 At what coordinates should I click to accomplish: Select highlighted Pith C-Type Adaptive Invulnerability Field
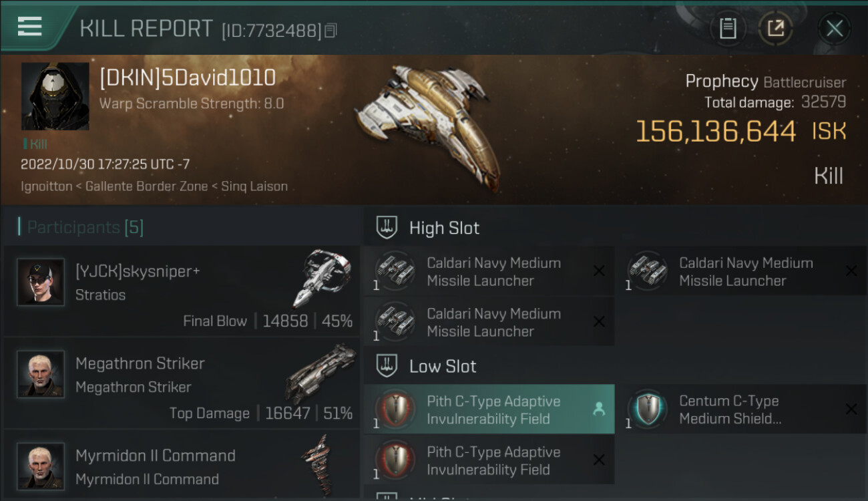(489, 409)
